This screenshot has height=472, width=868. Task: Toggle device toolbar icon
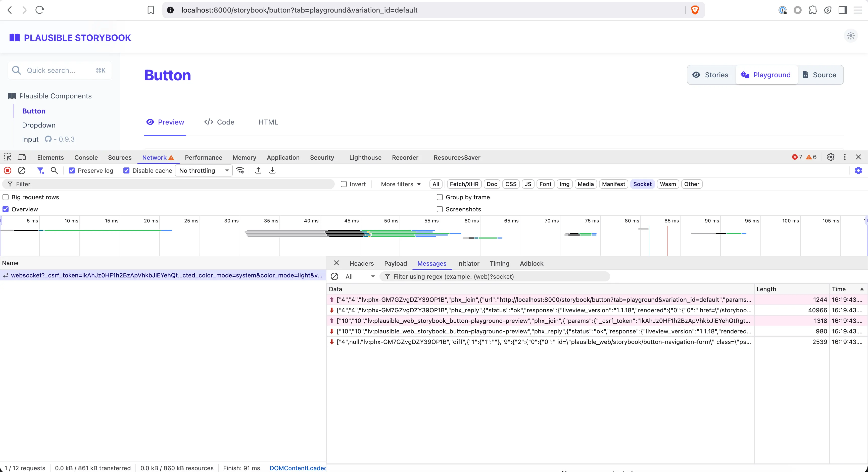click(x=22, y=157)
